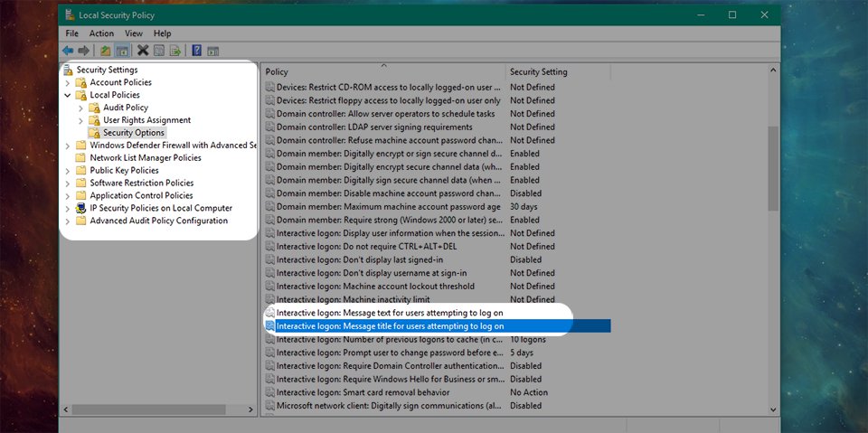The height and width of the screenshot is (433, 868).
Task: Click tree pane horizontal scrollbar right arrow
Action: click(250, 409)
